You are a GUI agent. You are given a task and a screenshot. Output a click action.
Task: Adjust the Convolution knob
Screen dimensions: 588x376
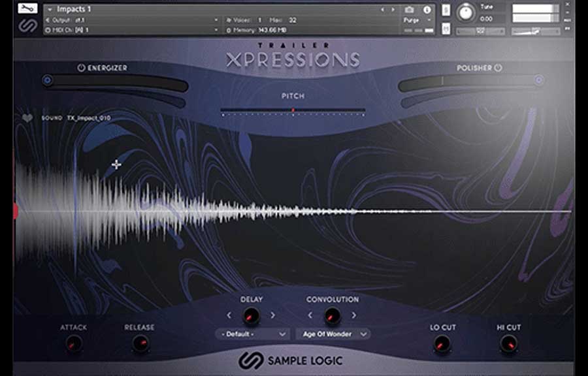[332, 316]
